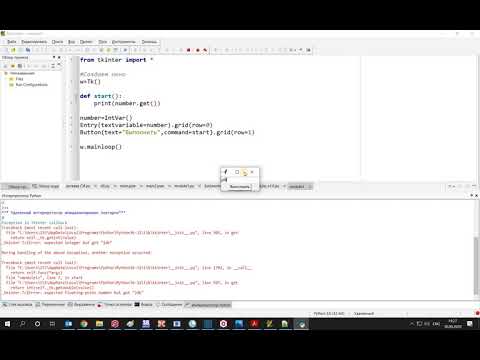Switch to Выражения tab
480x360 pixels.
click(81, 305)
